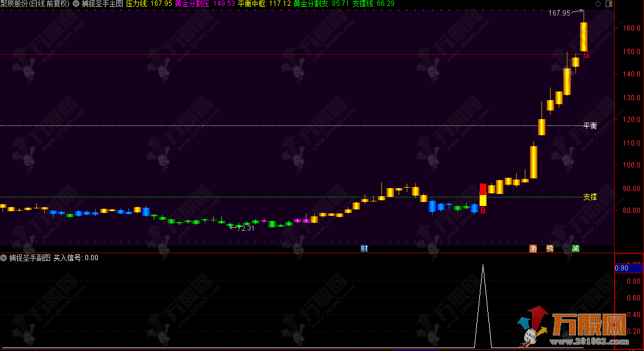Click the 财 marker below the chart
The image size is (644, 351).
tap(364, 248)
